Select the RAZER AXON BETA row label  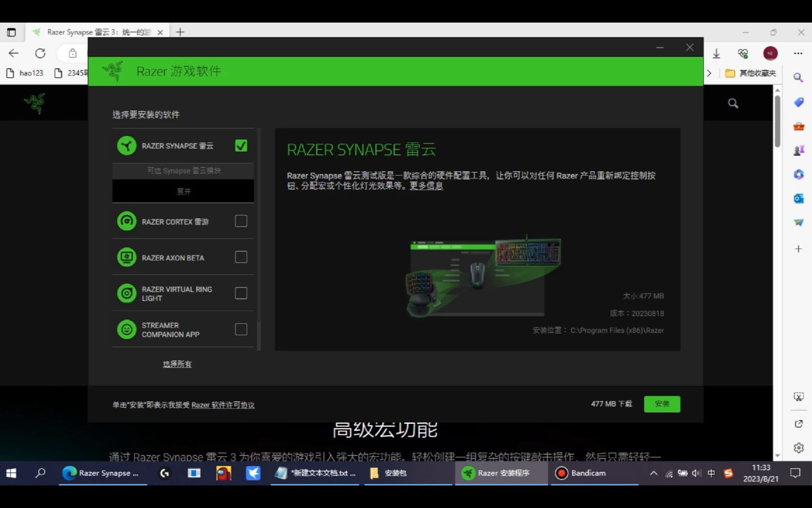point(173,258)
